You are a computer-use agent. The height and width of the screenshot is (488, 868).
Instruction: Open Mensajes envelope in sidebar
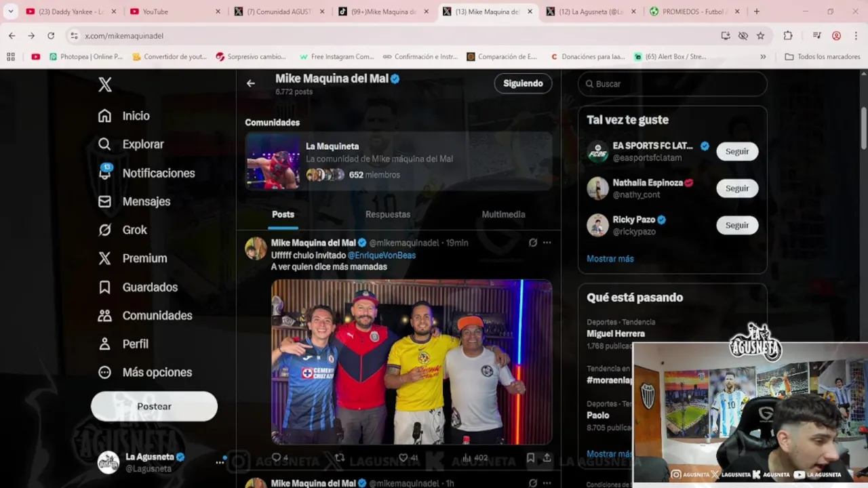coord(134,201)
